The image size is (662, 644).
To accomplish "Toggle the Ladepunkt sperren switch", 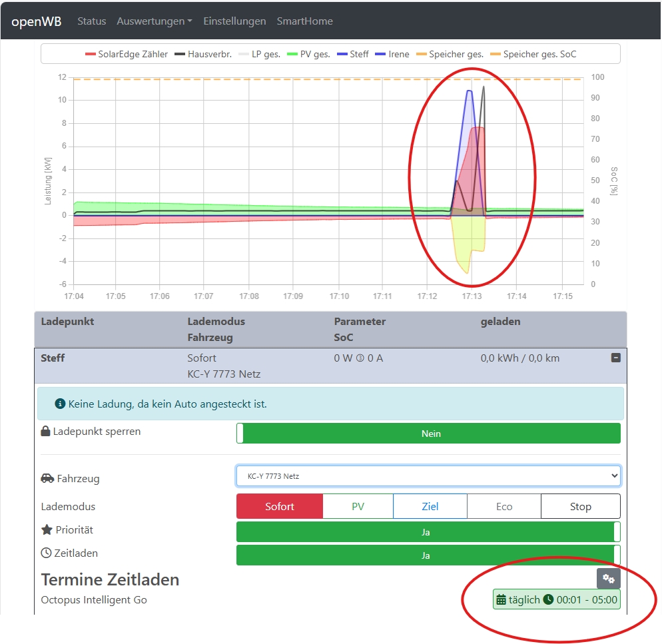I will tap(428, 434).
